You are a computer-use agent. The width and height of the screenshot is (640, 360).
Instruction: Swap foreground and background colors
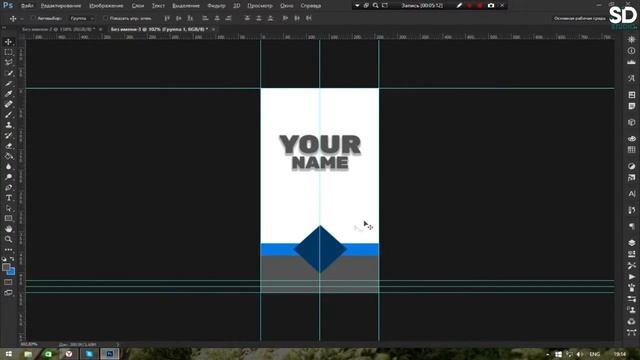click(12, 259)
